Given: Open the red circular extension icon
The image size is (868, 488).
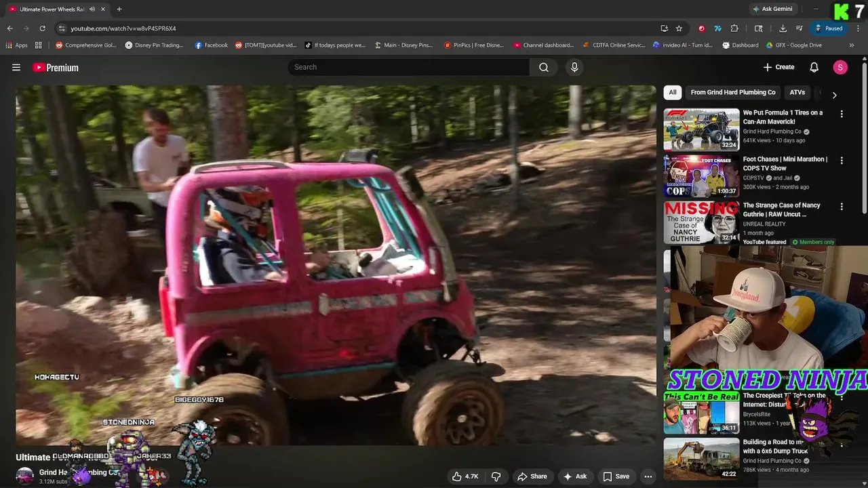Looking at the screenshot, I should [x=701, y=28].
